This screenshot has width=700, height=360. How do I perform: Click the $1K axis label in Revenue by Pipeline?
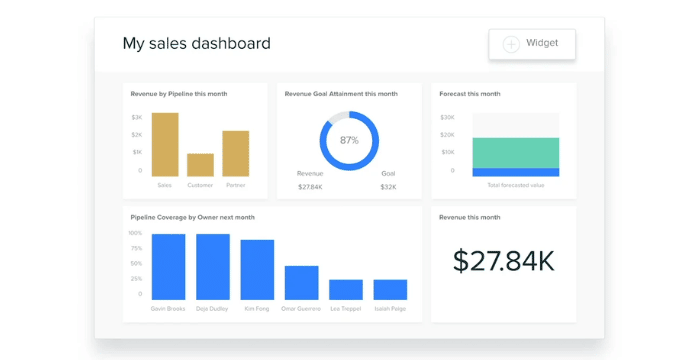tap(137, 152)
